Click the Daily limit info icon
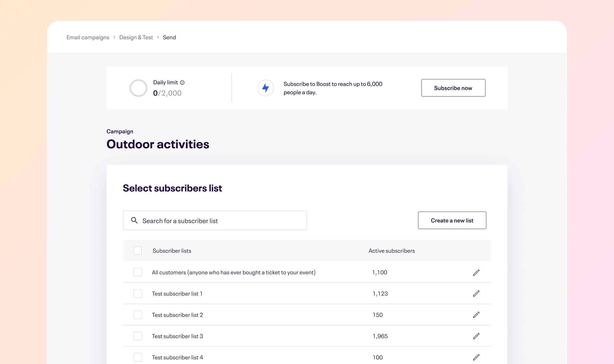 182,82
